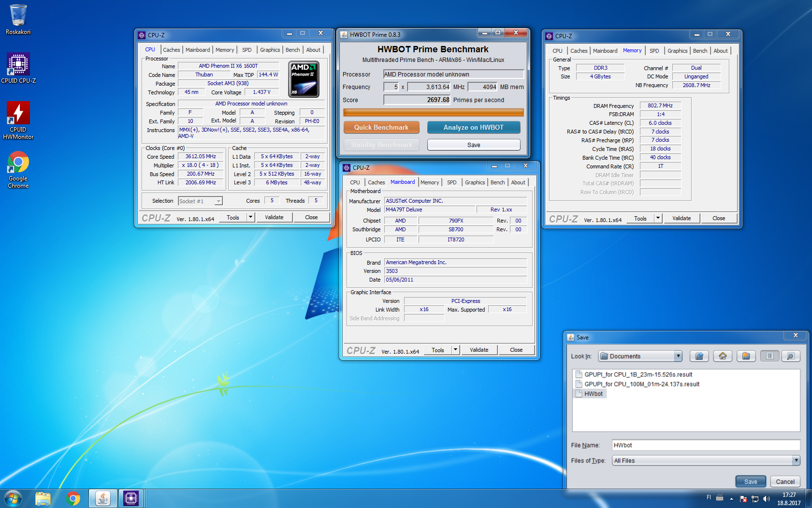The height and width of the screenshot is (508, 812).
Task: Select HWbot file in Save dialog list
Action: tap(589, 394)
